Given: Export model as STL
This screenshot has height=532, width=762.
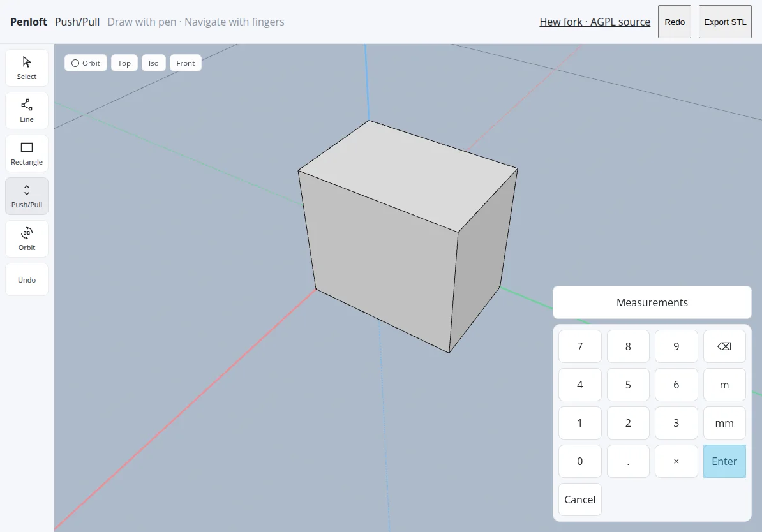Looking at the screenshot, I should tap(725, 22).
